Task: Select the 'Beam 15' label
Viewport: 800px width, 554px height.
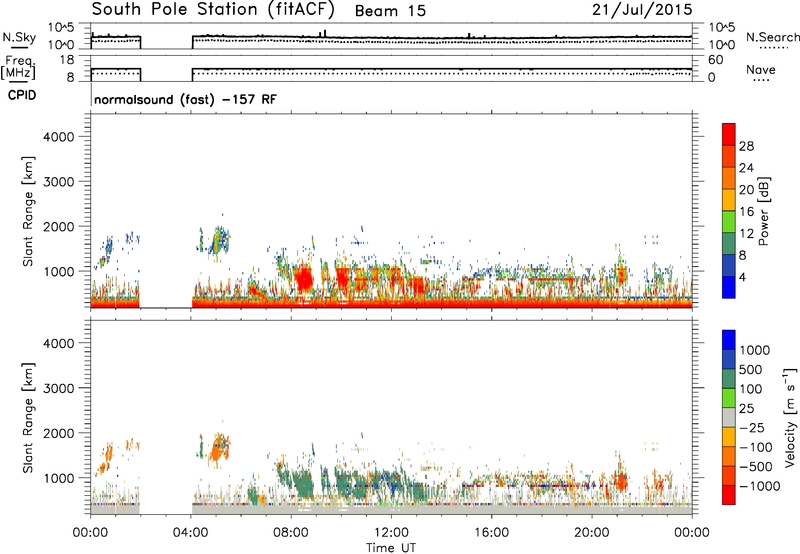Action: click(x=390, y=11)
